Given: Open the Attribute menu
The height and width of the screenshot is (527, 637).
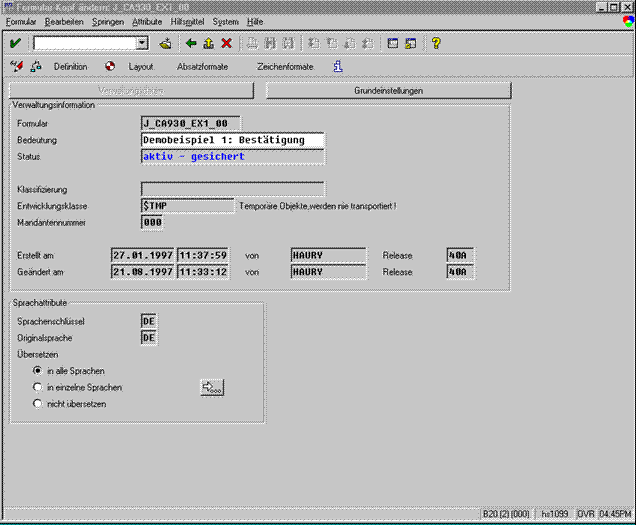Looking at the screenshot, I should 147,21.
